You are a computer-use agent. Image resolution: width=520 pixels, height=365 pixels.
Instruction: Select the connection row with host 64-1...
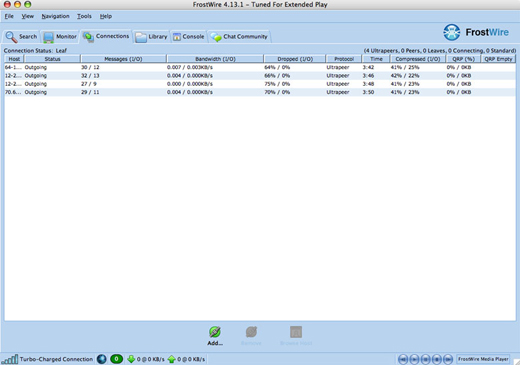pos(260,67)
